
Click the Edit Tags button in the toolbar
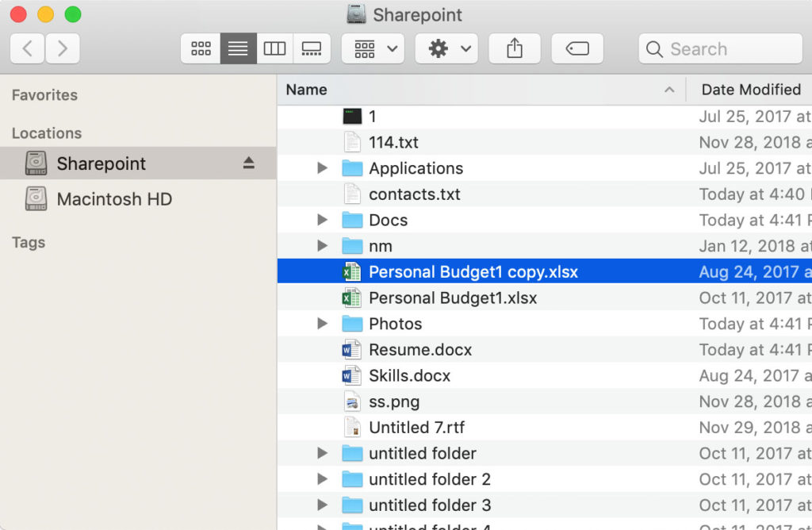coord(577,48)
